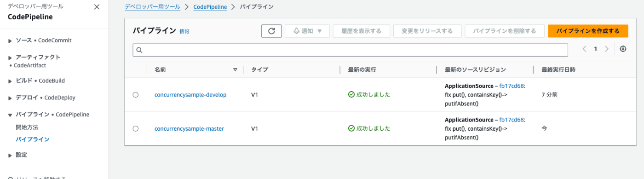Screen dimensions: 644x179
Task: Select the concurrencysample-develop radio button
Action: (135, 95)
